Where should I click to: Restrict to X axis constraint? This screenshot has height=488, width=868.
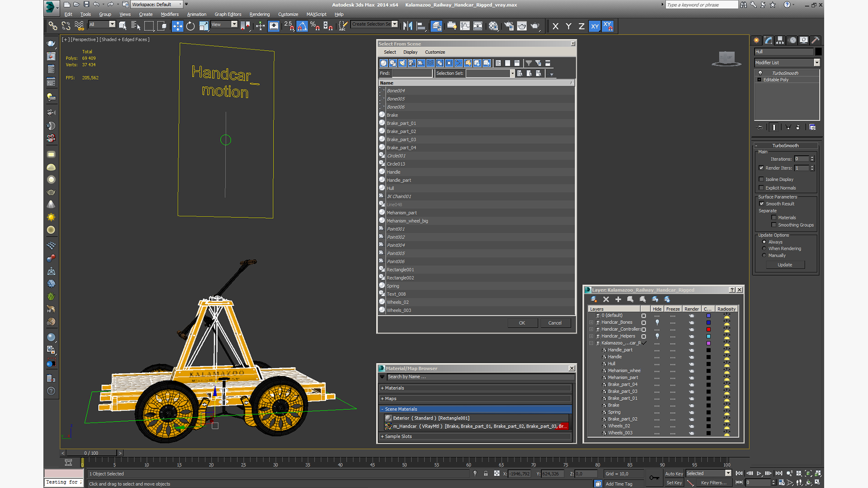[x=556, y=26]
